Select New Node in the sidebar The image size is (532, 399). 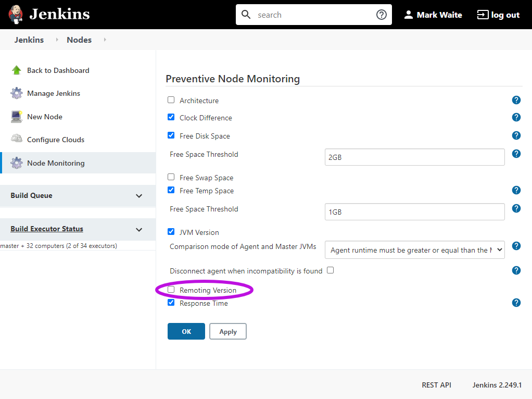[45, 117]
